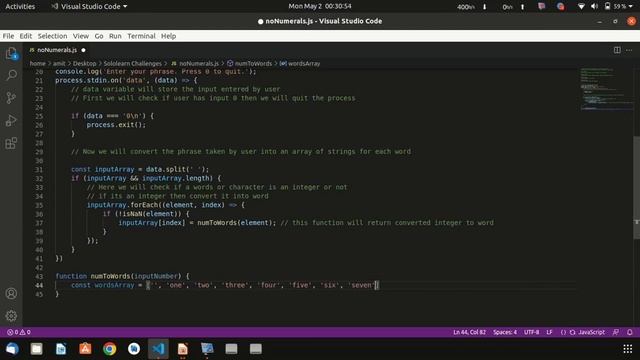Click the battery 59% indicator
Image resolution: width=640 pixels, height=360 pixels.
(x=615, y=7)
